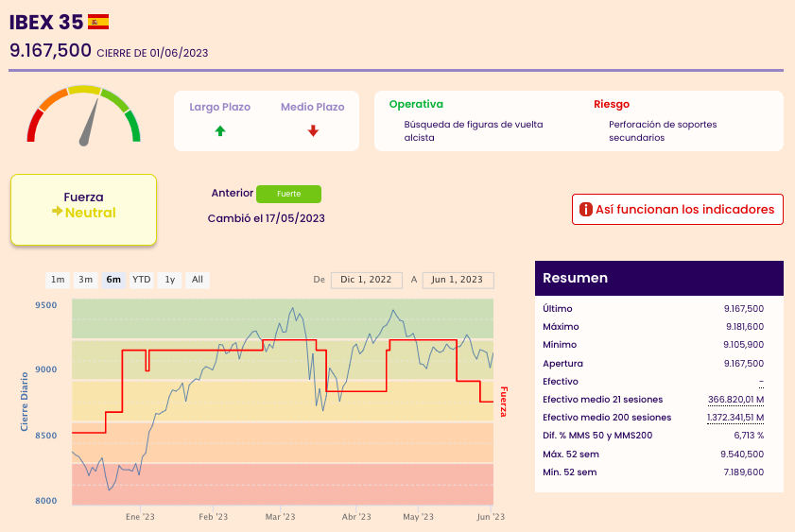Select the 6m chart range
This screenshot has height=532, width=795.
113,280
